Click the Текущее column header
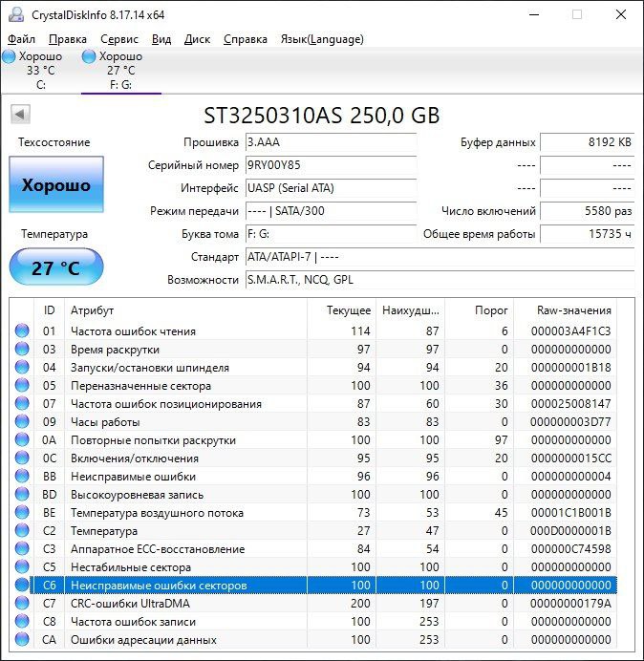 pyautogui.click(x=342, y=310)
